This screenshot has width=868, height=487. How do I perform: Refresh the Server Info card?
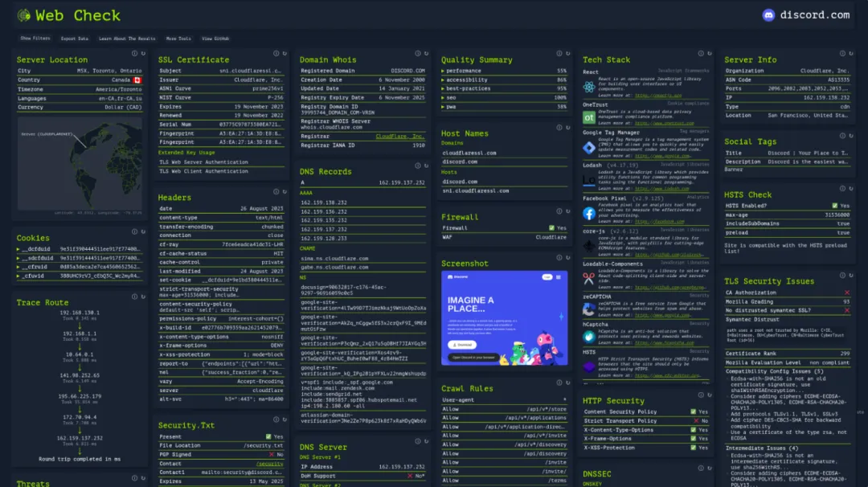point(851,54)
